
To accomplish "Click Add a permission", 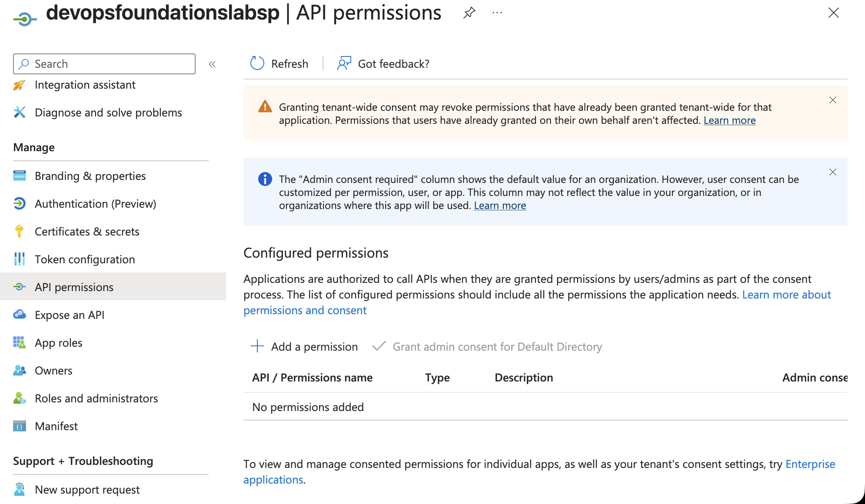I will (304, 346).
